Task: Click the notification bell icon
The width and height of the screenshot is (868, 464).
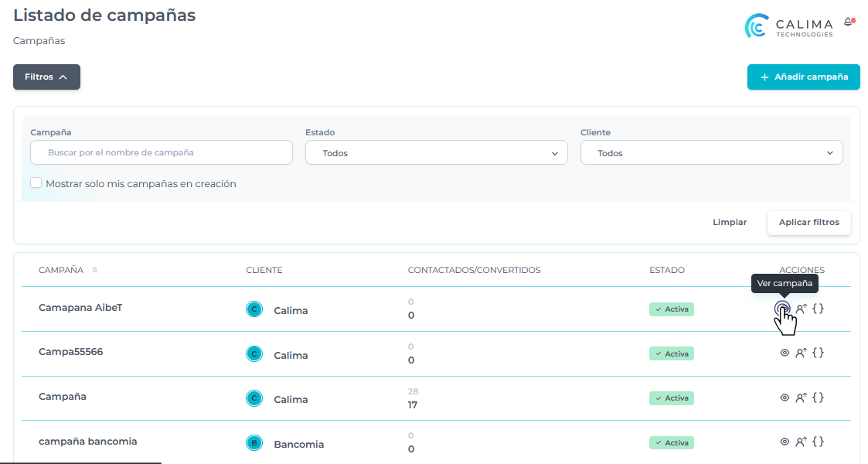Action: coord(848,22)
